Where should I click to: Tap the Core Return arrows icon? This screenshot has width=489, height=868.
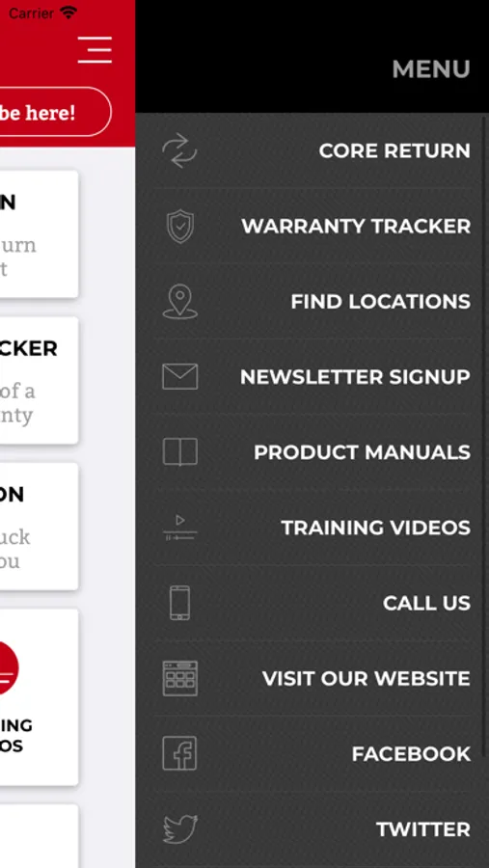(x=179, y=150)
